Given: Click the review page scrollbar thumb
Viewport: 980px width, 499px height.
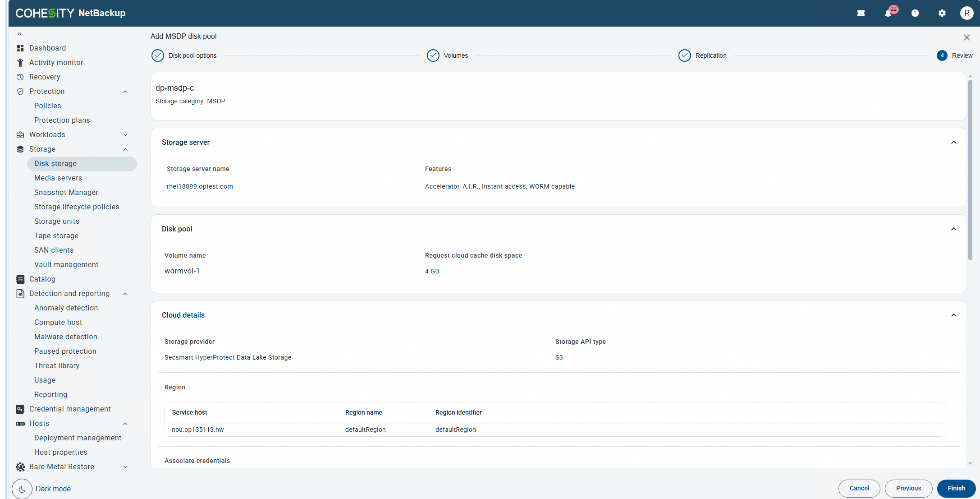Looking at the screenshot, I should 970,170.
